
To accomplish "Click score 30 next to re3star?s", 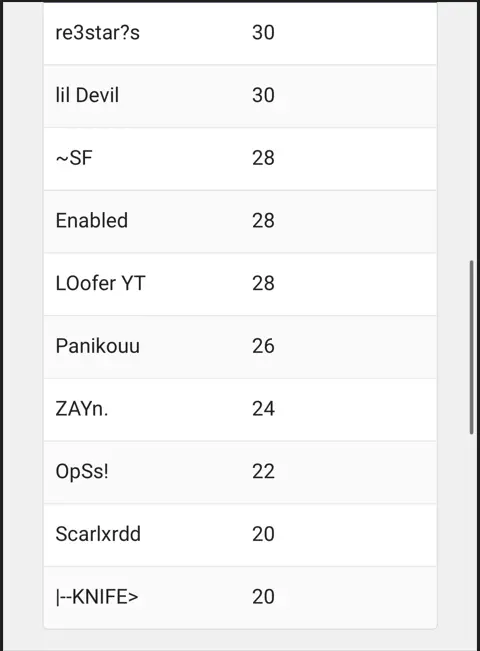I will tap(263, 33).
